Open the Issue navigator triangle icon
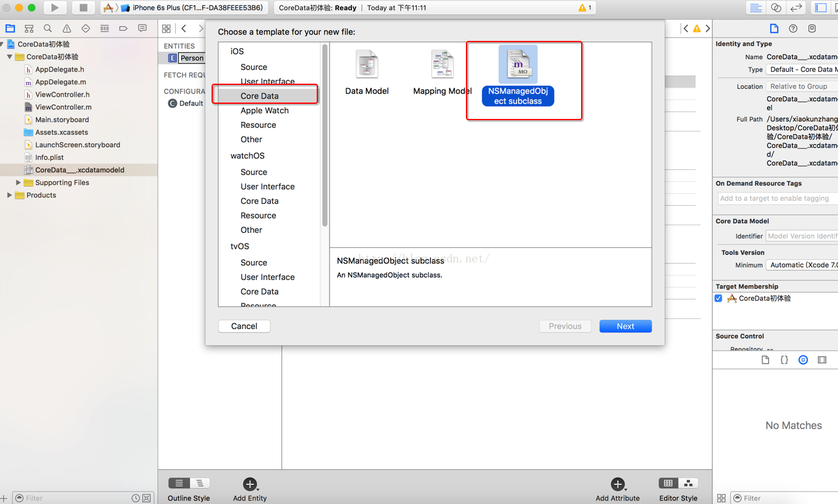This screenshot has width=838, height=504. [x=67, y=28]
